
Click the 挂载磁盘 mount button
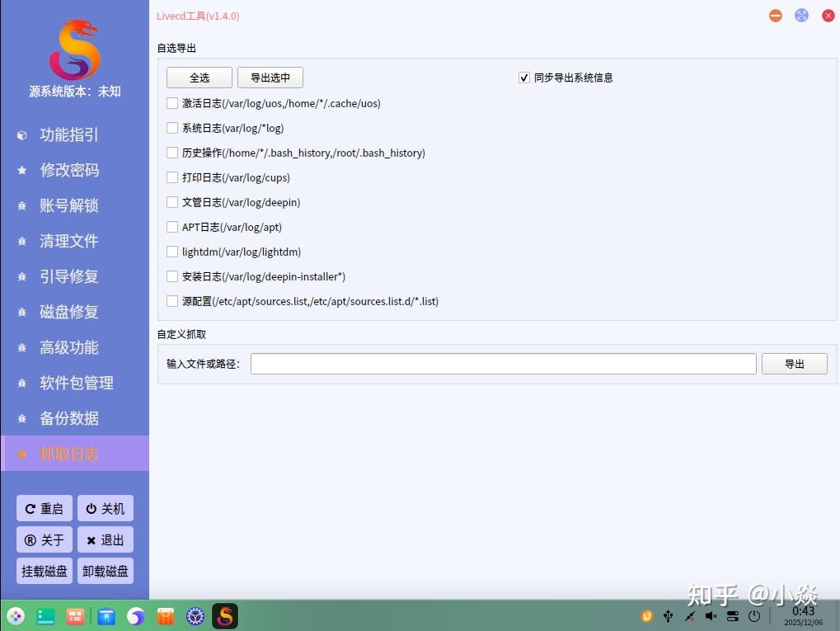click(x=44, y=570)
